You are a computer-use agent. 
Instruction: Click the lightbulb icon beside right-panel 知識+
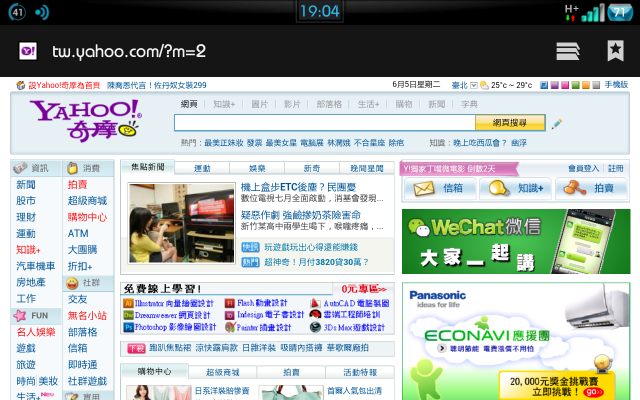499,188
